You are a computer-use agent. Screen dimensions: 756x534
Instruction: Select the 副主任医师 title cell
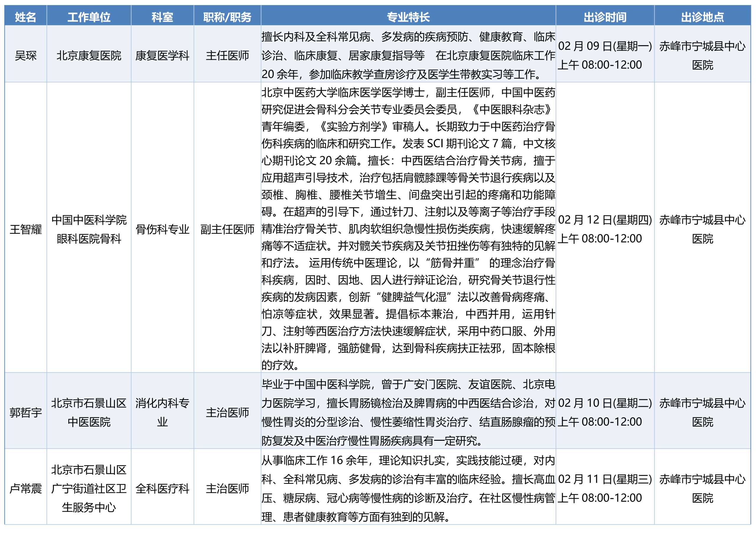(x=227, y=229)
